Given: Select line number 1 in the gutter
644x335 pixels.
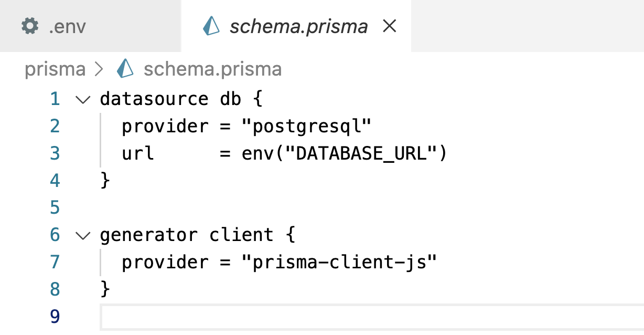Looking at the screenshot, I should click(55, 99).
